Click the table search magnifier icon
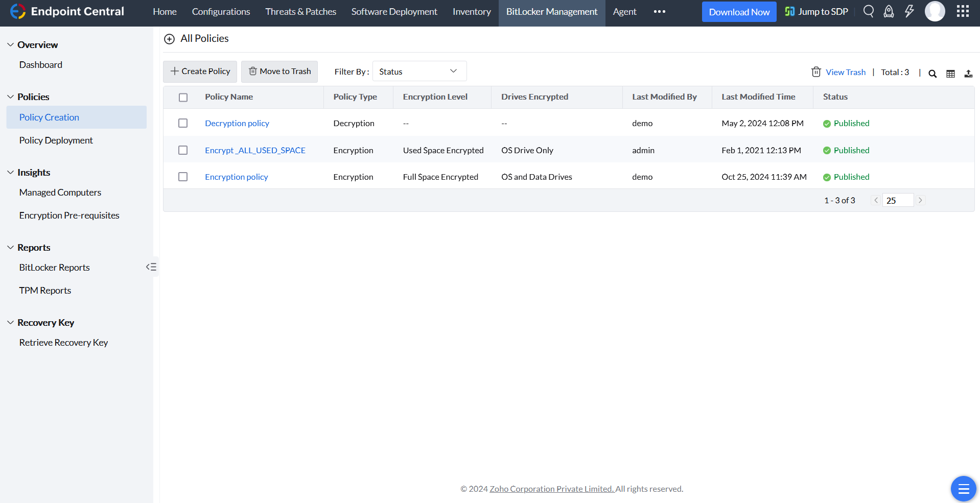 coord(932,74)
